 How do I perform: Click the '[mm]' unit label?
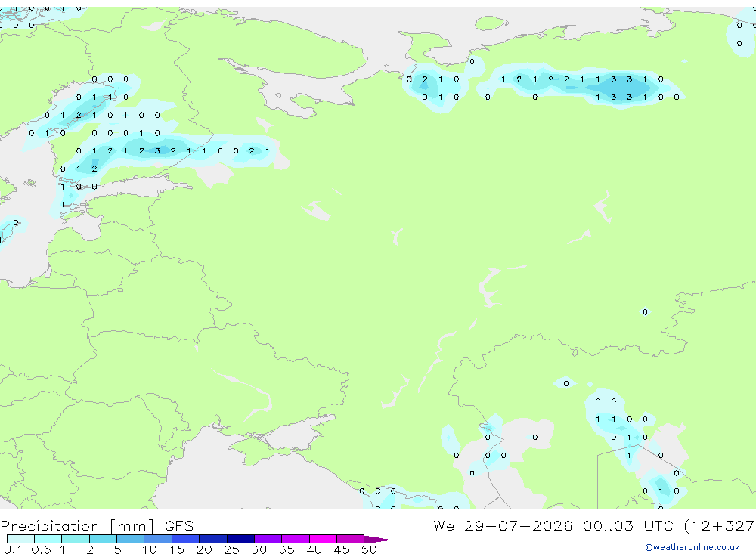pos(132,526)
